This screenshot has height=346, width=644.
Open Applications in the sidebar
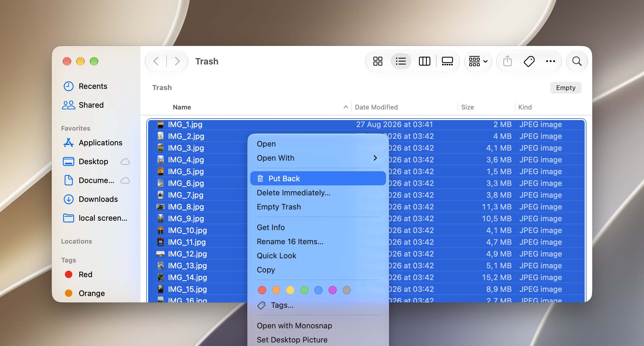tap(93, 143)
